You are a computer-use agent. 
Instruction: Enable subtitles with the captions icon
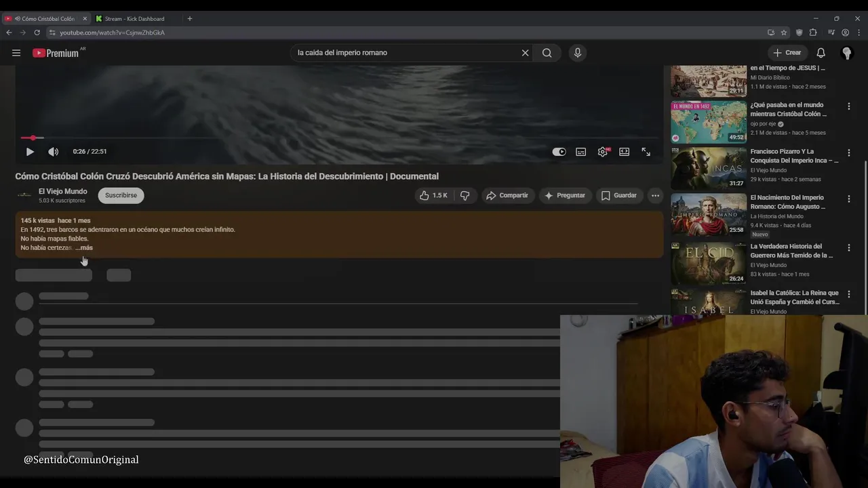[581, 152]
